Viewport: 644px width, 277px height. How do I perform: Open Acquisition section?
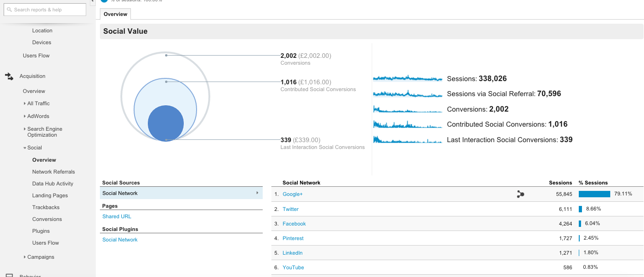[32, 76]
